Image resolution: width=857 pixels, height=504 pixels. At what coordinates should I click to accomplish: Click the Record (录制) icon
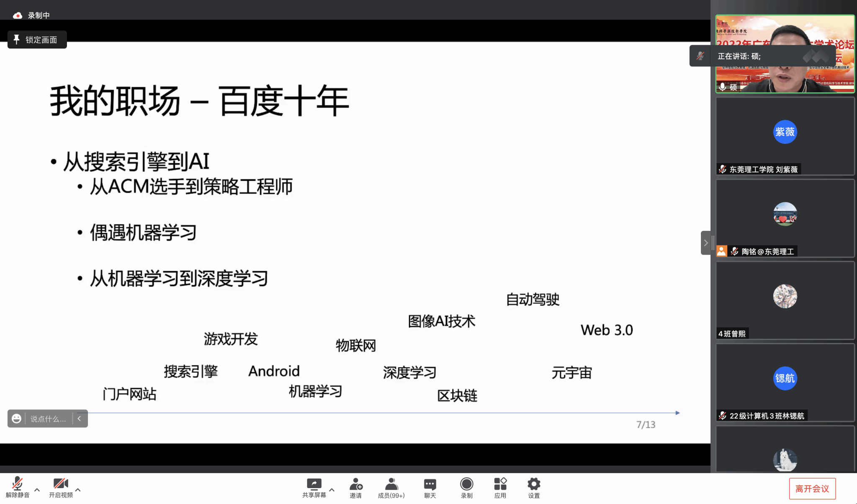(x=466, y=484)
